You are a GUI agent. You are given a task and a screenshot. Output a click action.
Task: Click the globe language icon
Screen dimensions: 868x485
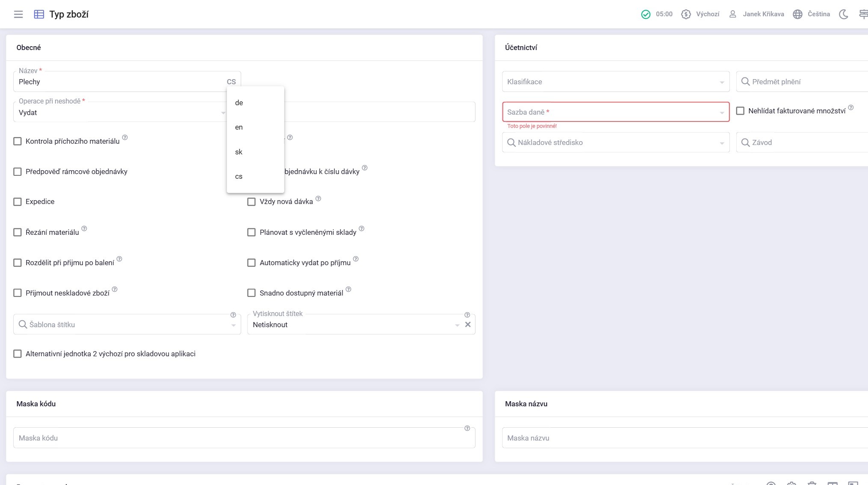tap(797, 14)
